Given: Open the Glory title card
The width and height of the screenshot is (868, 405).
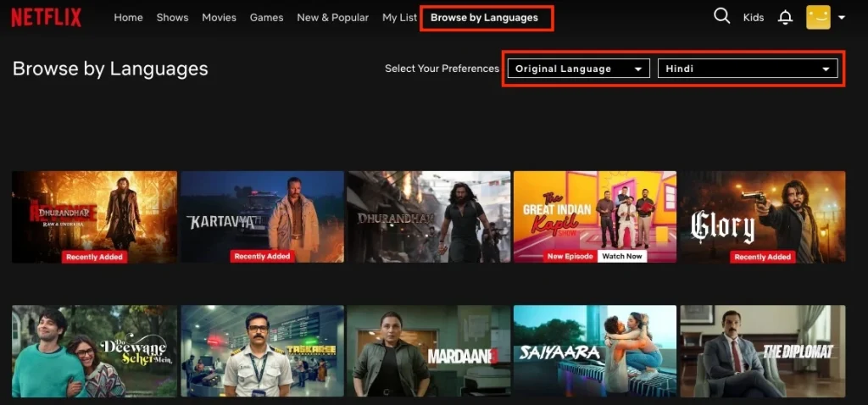Looking at the screenshot, I should [763, 217].
